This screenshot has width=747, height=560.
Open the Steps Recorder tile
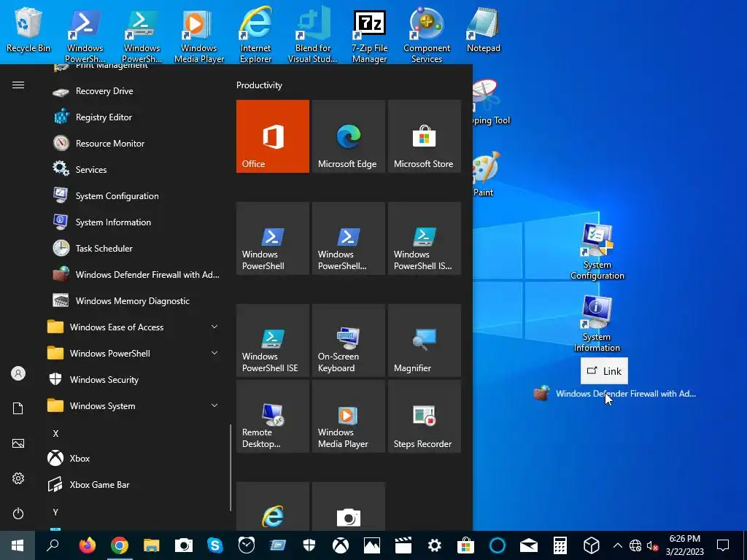[x=424, y=416]
